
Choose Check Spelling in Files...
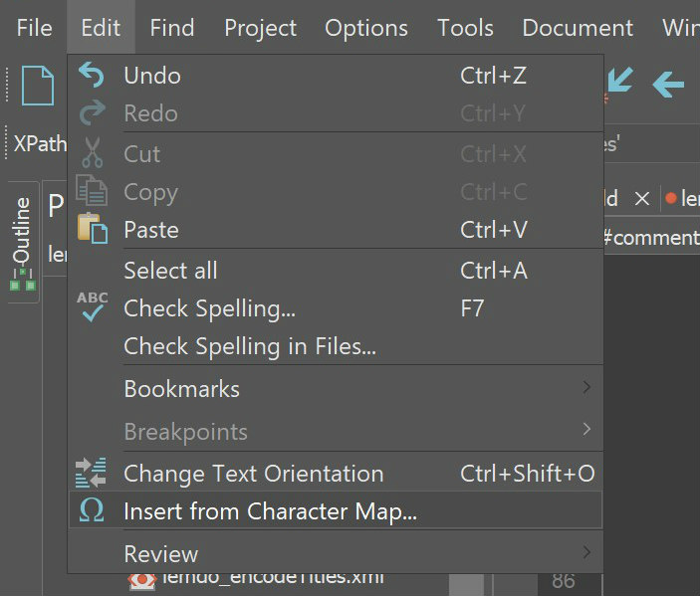336,346
